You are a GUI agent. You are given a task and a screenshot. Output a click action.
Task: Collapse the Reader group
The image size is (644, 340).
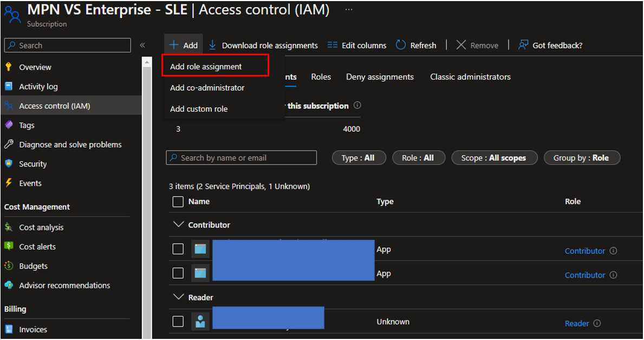click(x=178, y=297)
